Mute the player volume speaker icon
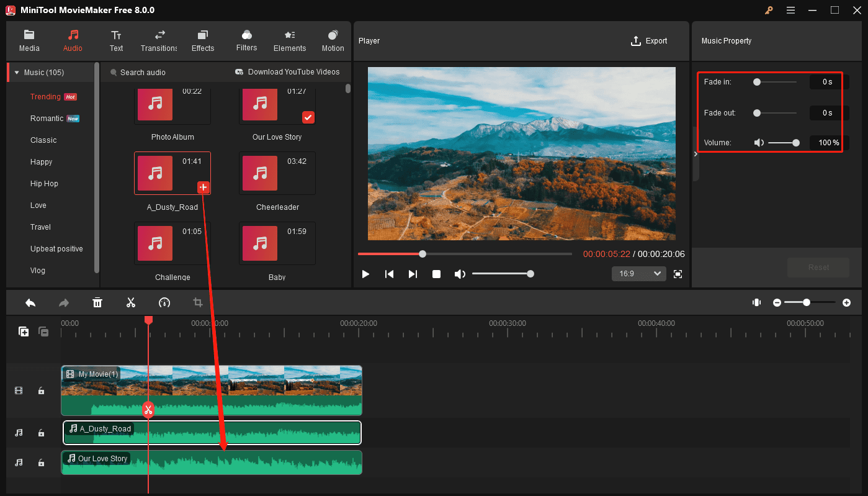The image size is (868, 496). [460, 274]
